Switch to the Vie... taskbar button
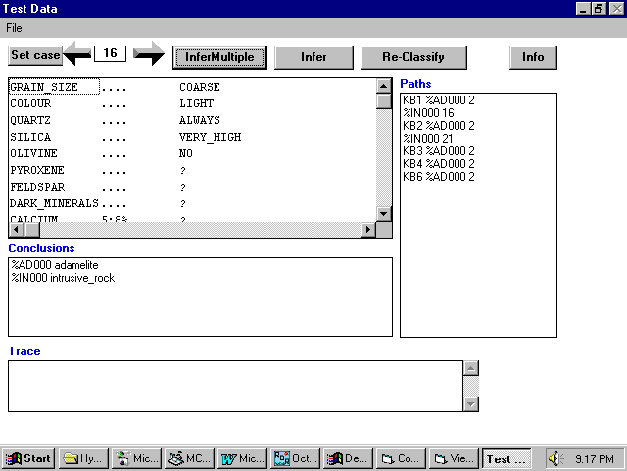Image resolution: width=627 pixels, height=471 pixels. click(452, 458)
